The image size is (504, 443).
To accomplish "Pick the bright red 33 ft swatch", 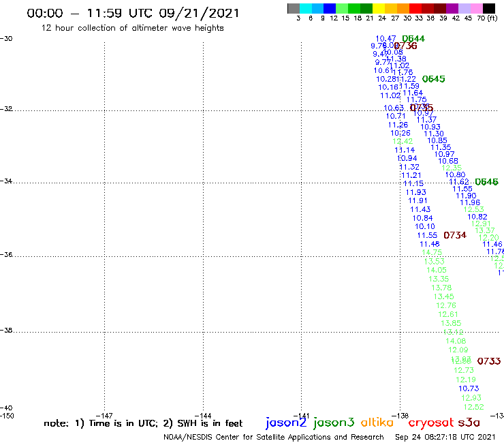I will 415,8.
